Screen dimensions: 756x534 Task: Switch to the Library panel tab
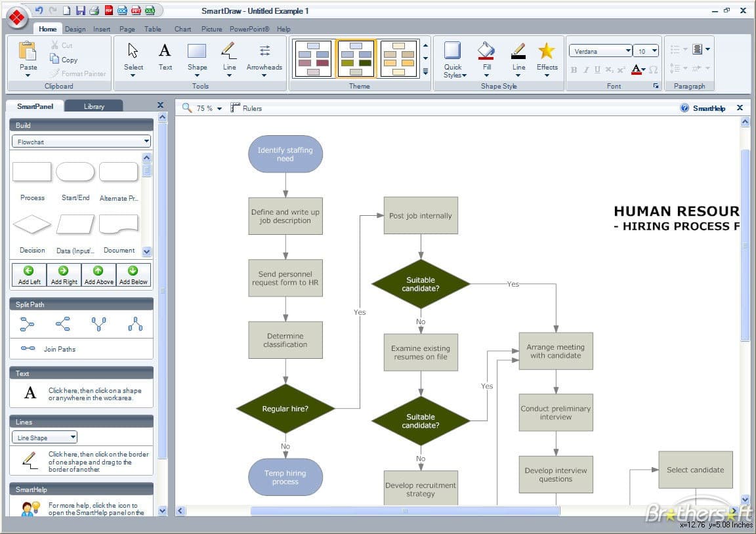tap(94, 106)
